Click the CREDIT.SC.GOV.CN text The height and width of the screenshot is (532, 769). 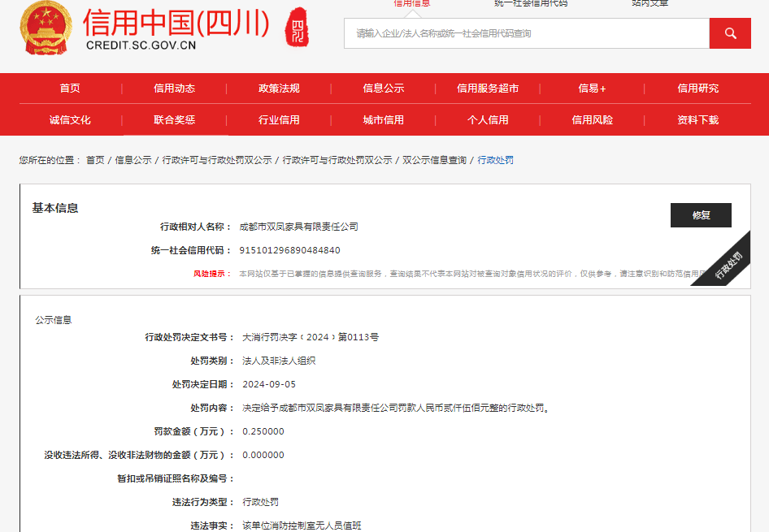coord(141,45)
